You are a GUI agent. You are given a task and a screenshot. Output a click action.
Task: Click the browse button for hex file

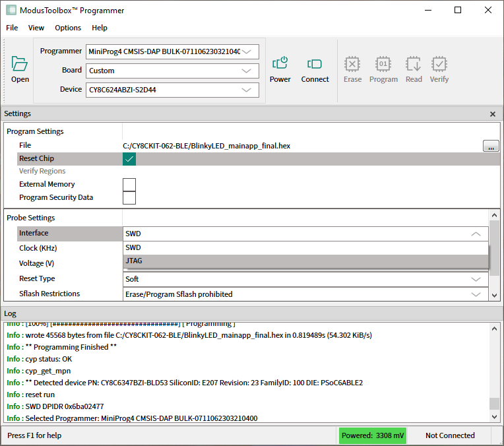click(491, 146)
